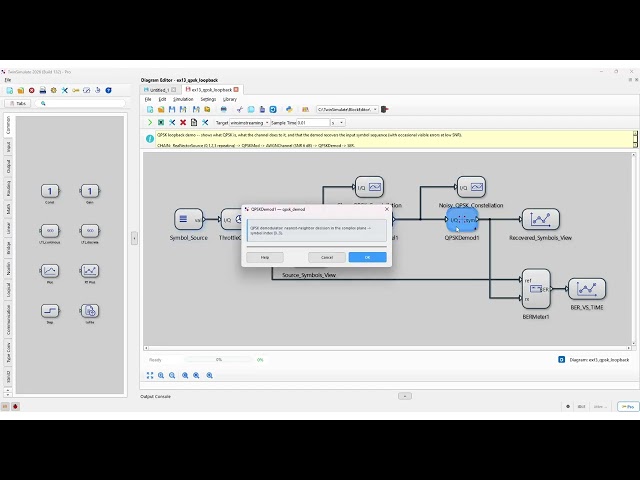Click the info icon beside the description
This screenshot has height=480, width=640.
[150, 139]
